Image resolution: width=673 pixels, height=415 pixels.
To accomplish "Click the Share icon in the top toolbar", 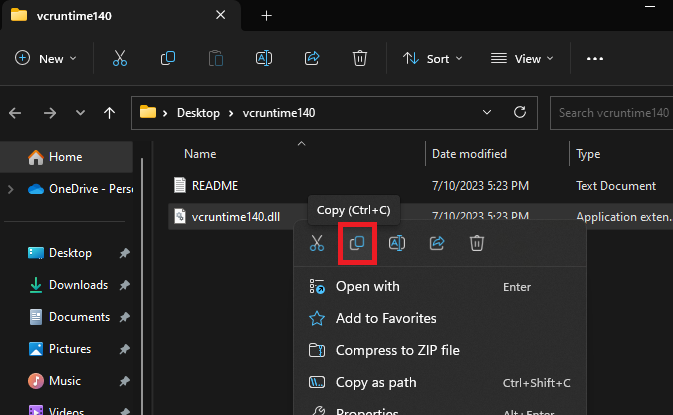I will point(312,59).
